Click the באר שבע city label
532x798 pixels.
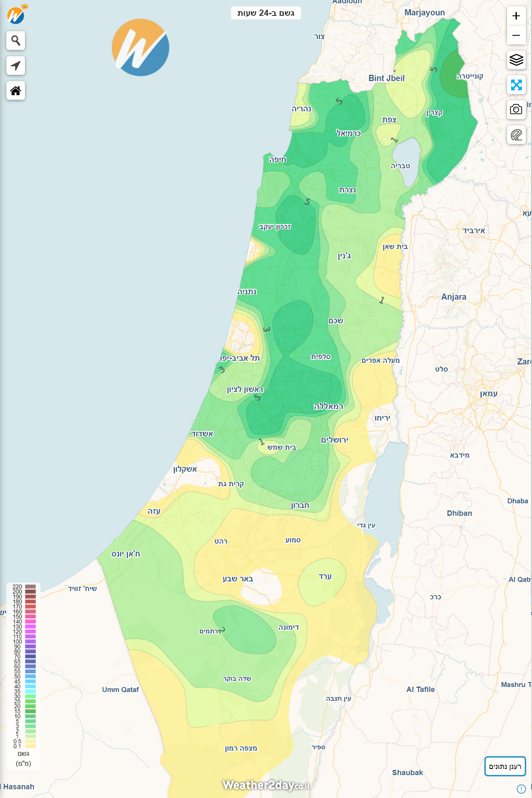pyautogui.click(x=238, y=579)
